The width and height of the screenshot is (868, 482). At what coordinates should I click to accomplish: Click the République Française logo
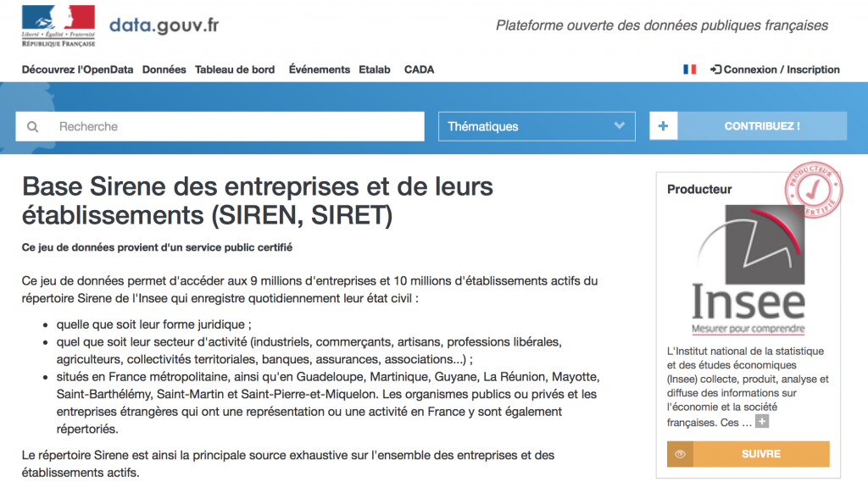click(x=58, y=25)
